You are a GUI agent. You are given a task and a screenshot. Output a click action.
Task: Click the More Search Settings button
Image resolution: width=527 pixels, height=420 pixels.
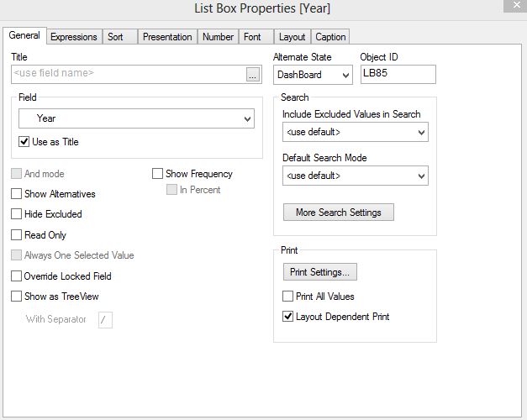point(338,213)
